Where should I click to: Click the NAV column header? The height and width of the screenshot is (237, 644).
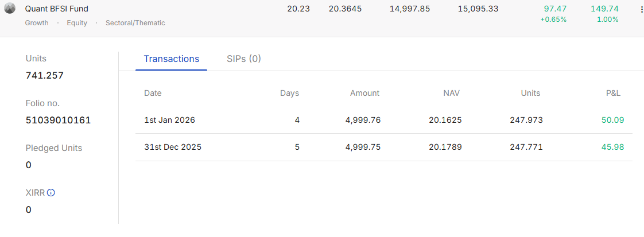click(451, 93)
